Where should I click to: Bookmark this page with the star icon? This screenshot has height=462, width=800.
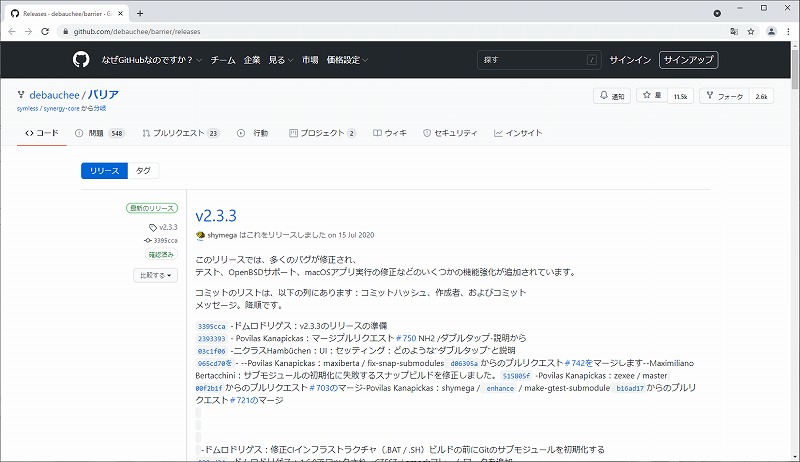point(751,32)
